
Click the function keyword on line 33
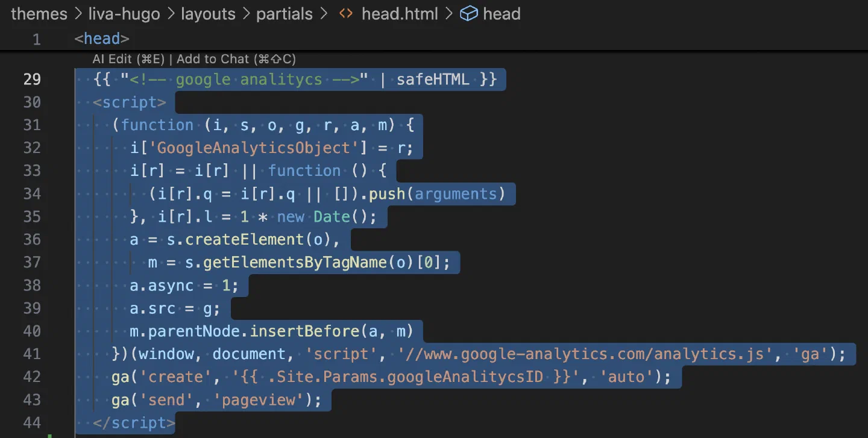coord(304,171)
